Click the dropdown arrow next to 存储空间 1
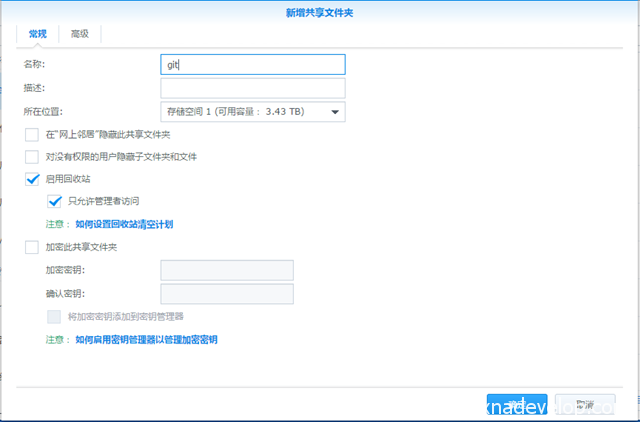This screenshot has width=640, height=422. point(334,113)
